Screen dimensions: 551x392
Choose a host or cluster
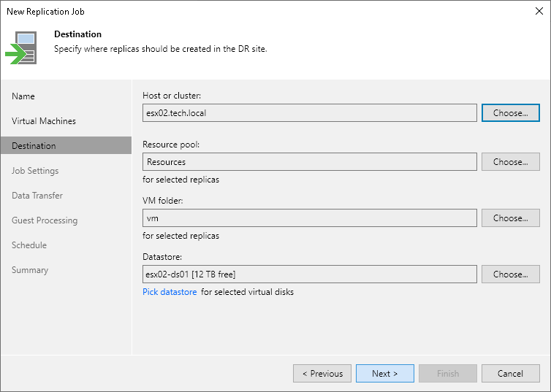tap(510, 113)
